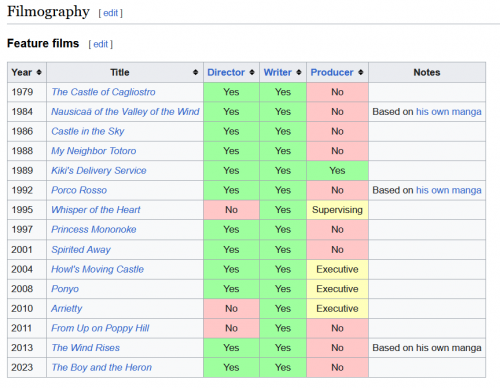Open 'his own manga' link in Porco Rosso row

click(x=449, y=190)
